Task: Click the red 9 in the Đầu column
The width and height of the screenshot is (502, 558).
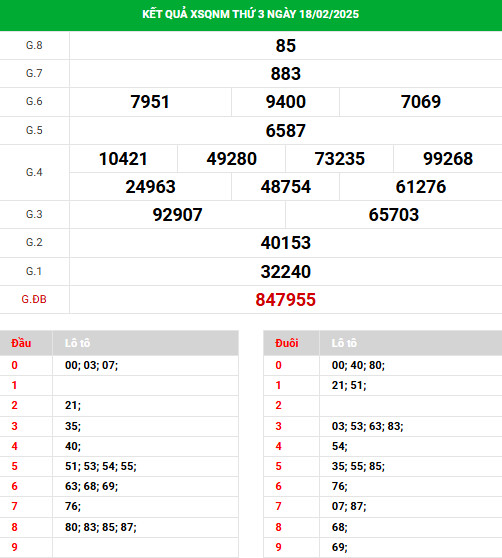Action: pos(14,547)
